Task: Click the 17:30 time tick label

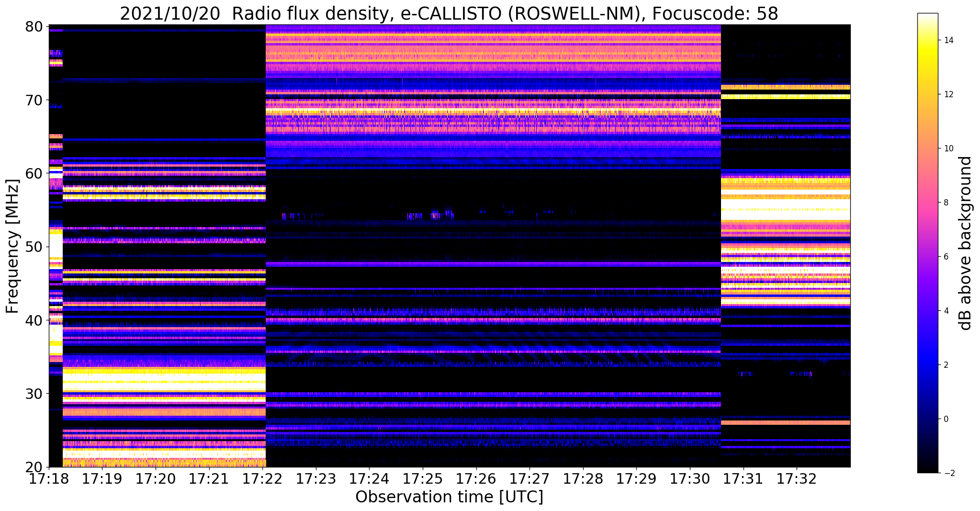Action: click(690, 479)
